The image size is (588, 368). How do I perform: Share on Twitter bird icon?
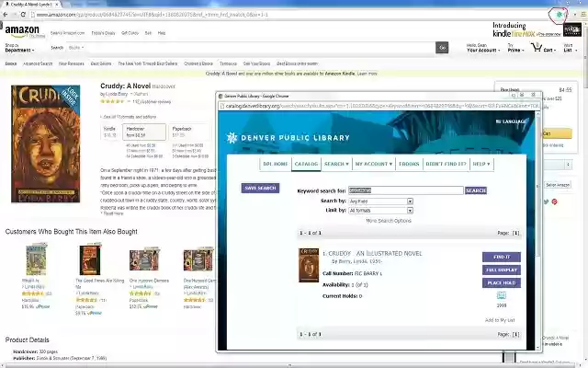[x=546, y=201]
